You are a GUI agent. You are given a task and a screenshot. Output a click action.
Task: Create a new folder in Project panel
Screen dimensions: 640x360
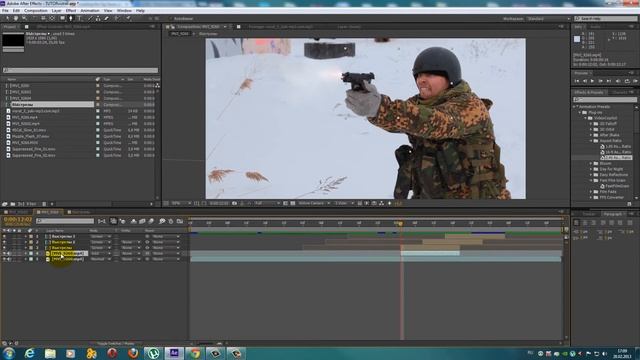coord(13,204)
